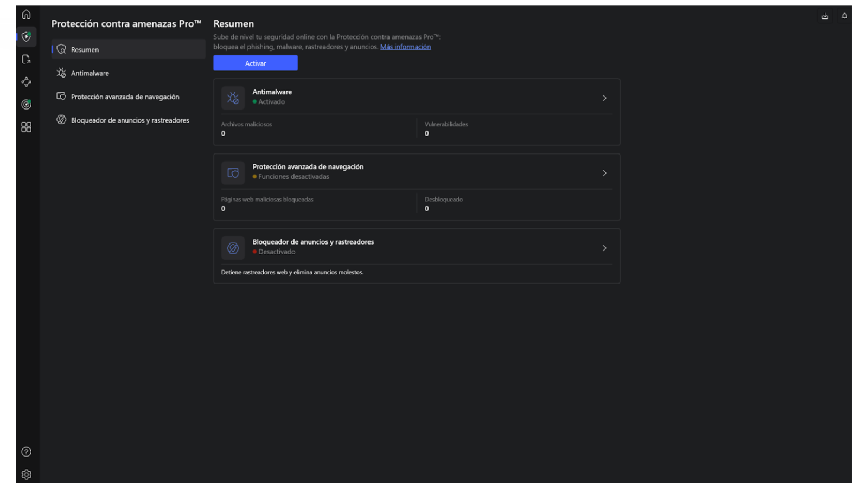
Task: Open the VPN home screen from sidebar
Action: [x=25, y=15]
